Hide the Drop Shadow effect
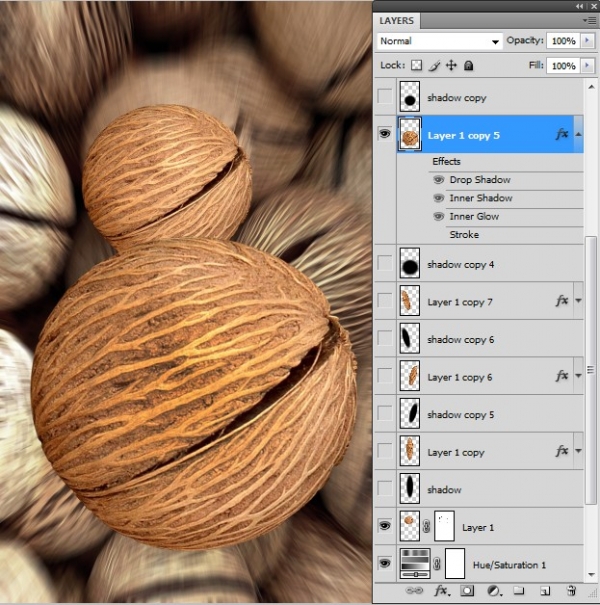The height and width of the screenshot is (605, 600). [x=439, y=180]
